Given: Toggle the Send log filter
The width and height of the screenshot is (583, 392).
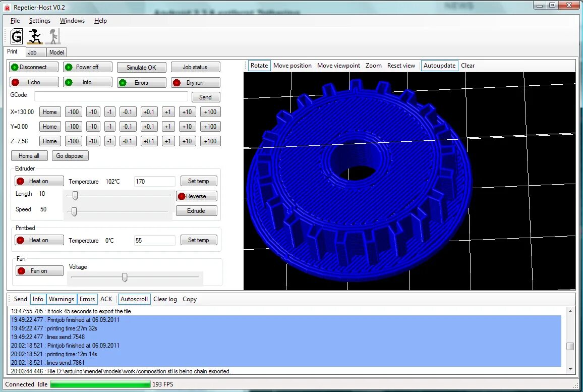Looking at the screenshot, I should tap(21, 299).
